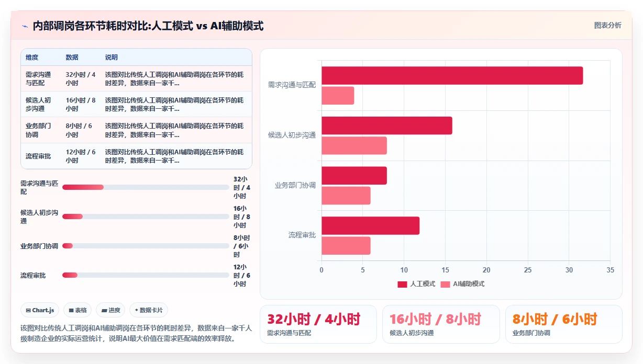Click the 人工模式 bar for 需求沟通与匹配
643x364 pixels.
(452, 76)
